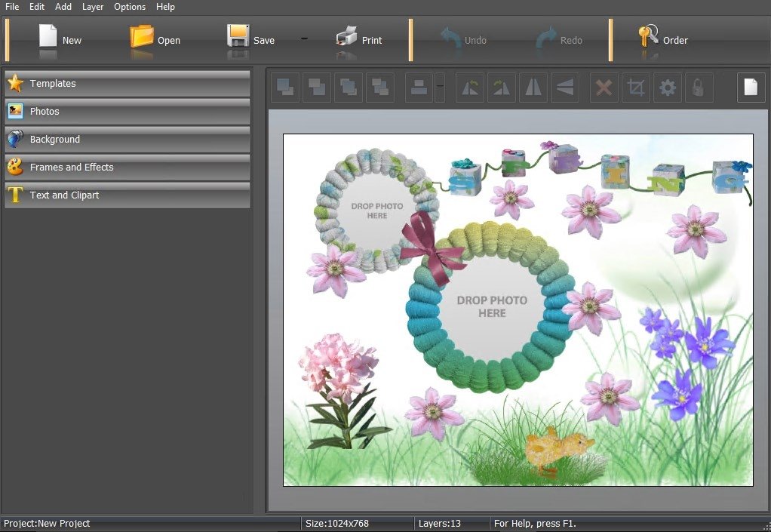Click the Order keys icon
Viewport: 771px width, 532px height.
click(648, 36)
